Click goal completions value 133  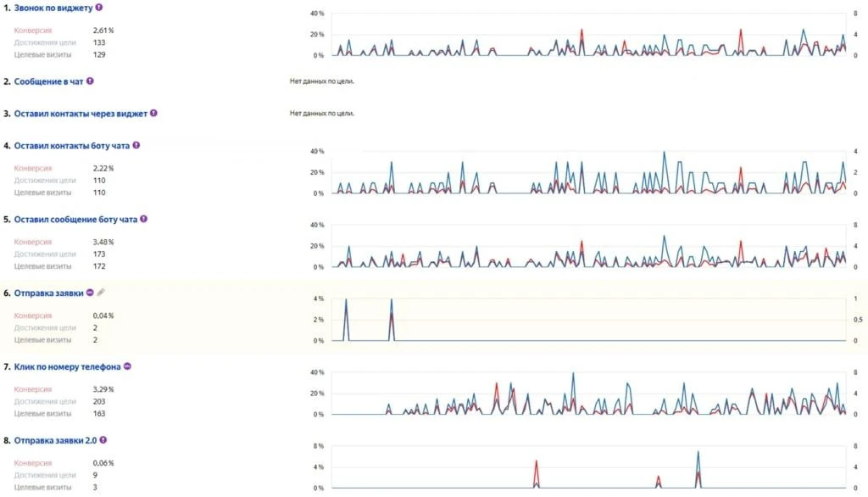click(x=99, y=42)
